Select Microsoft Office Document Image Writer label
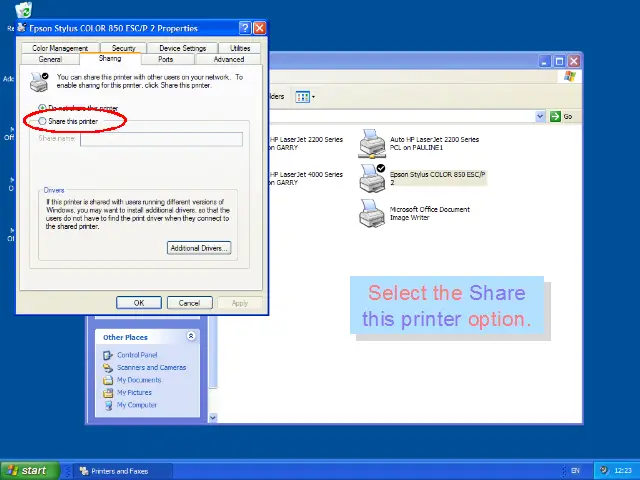The width and height of the screenshot is (640, 480). coord(430,213)
